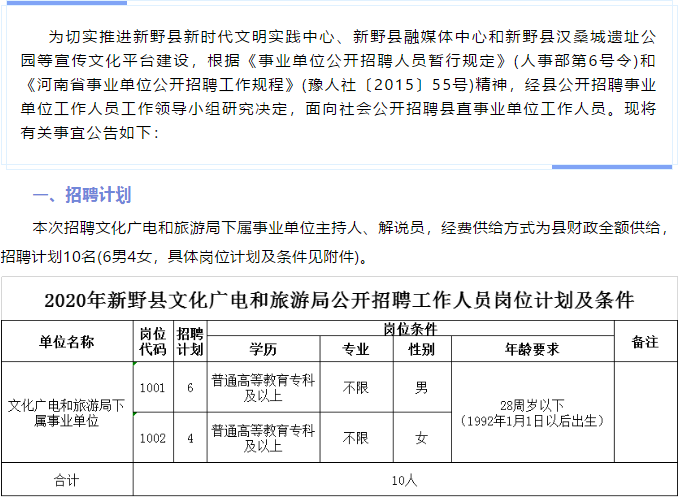The width and height of the screenshot is (680, 500).
Task: Select the 合计 total row label
Action: pyautogui.click(x=67, y=480)
